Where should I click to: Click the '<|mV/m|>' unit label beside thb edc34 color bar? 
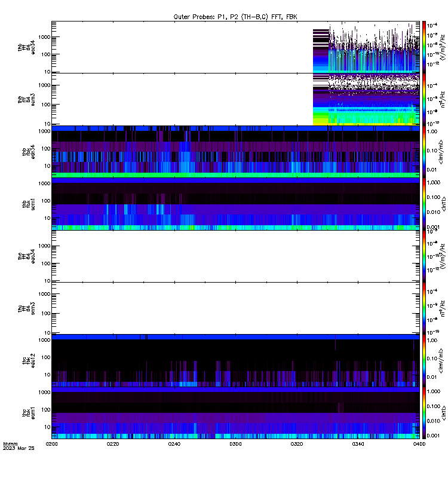tap(441, 152)
